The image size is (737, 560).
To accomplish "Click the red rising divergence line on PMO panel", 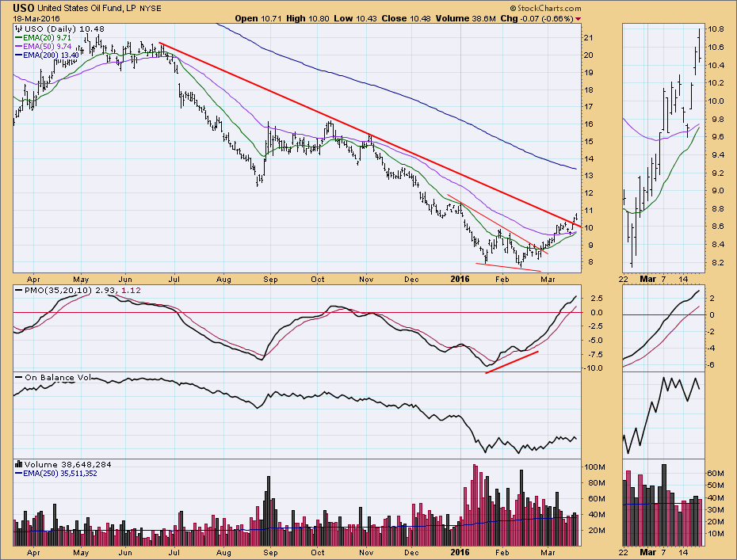I will pos(512,362).
